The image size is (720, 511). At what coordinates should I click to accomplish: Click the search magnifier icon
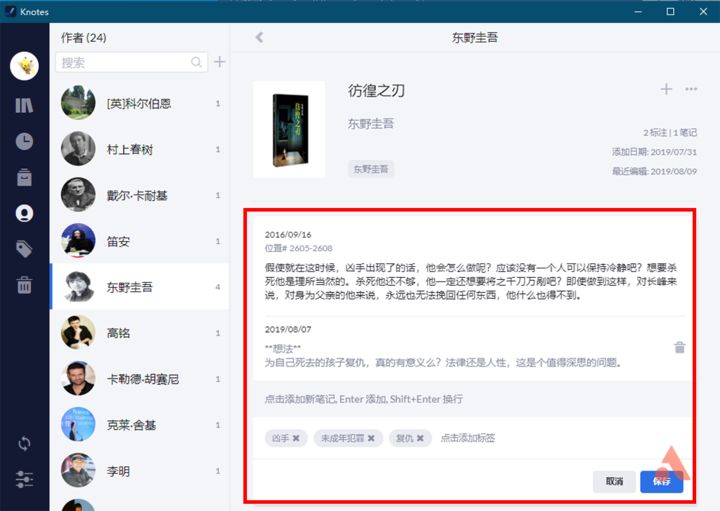tap(196, 62)
